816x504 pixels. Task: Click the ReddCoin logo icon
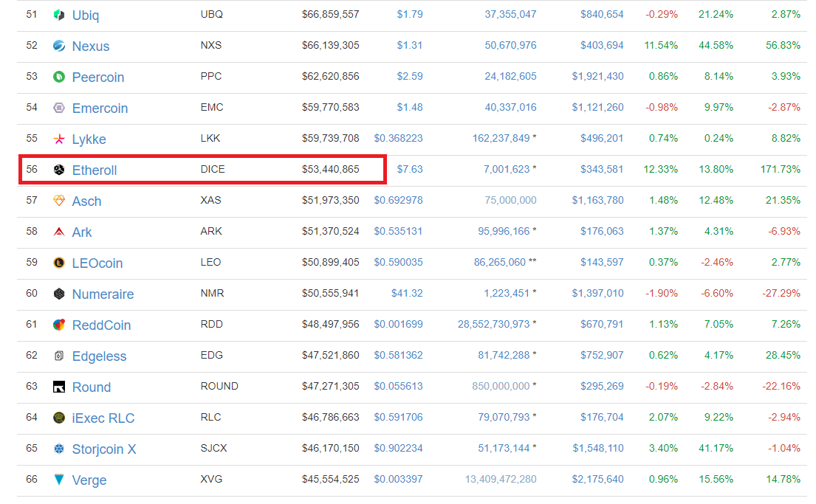coord(59,325)
